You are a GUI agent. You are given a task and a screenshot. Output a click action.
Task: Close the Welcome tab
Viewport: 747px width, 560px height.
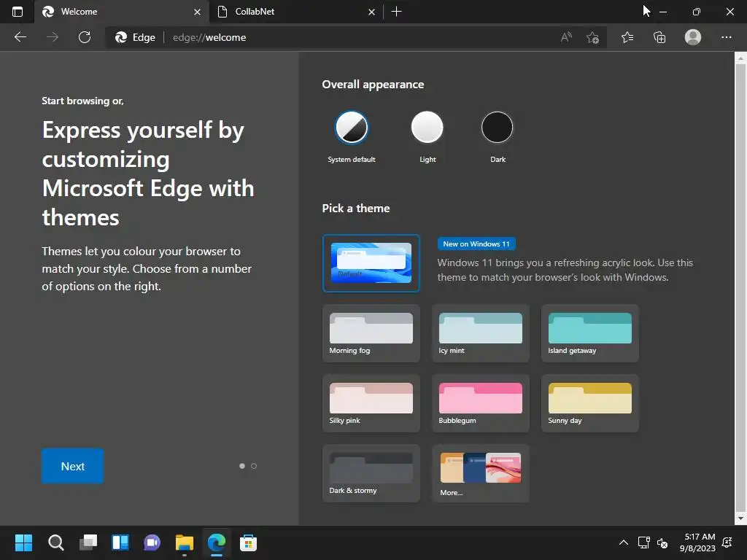pyautogui.click(x=197, y=12)
